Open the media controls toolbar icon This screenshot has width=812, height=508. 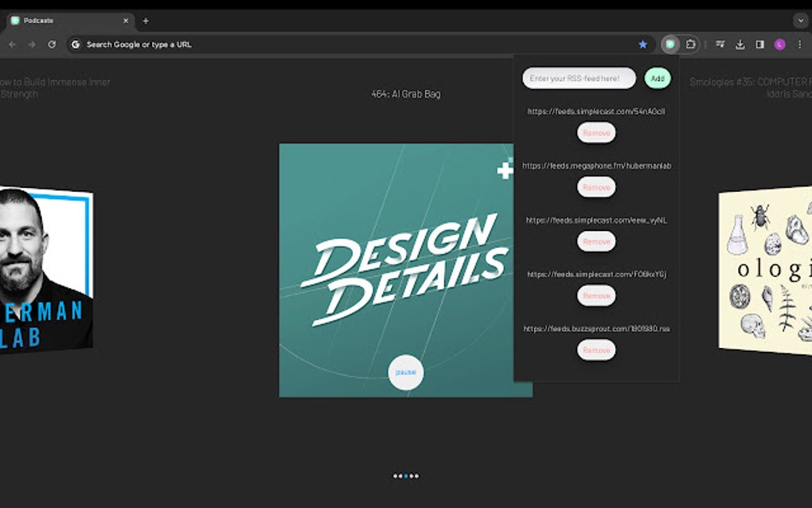click(x=720, y=45)
